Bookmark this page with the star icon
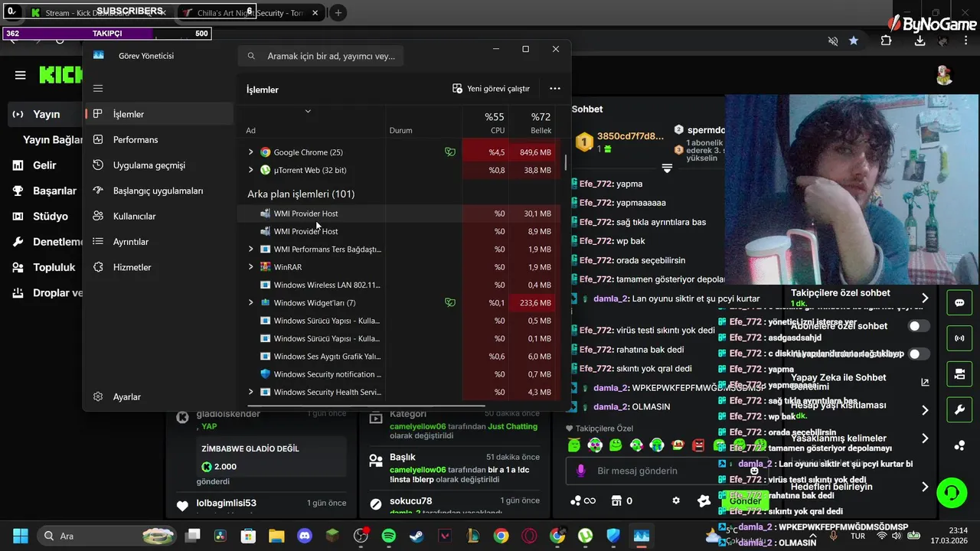The image size is (980, 551). (x=854, y=41)
